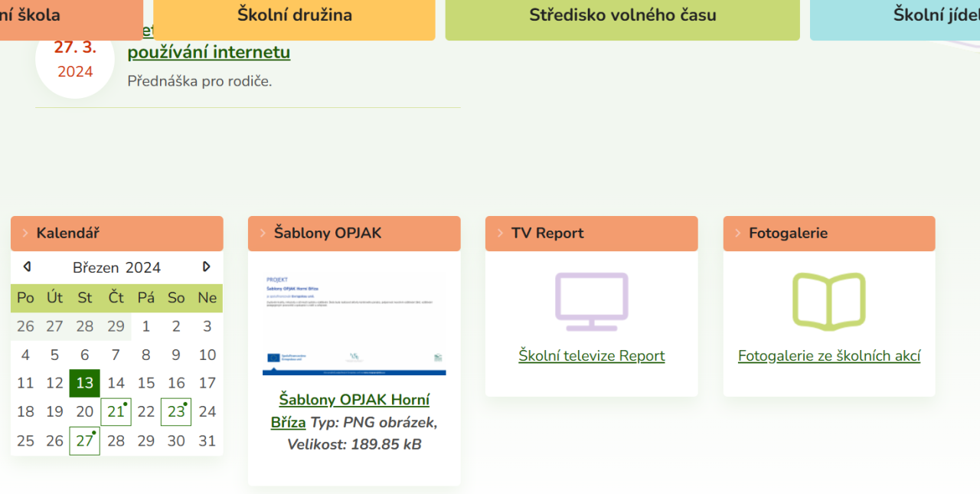Select March 13 in the calendar

[84, 383]
